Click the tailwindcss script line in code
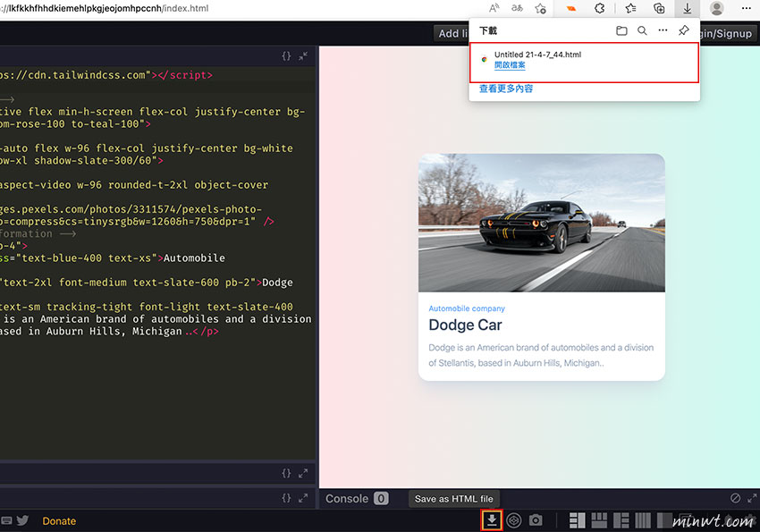The height and width of the screenshot is (532, 760). [106, 75]
